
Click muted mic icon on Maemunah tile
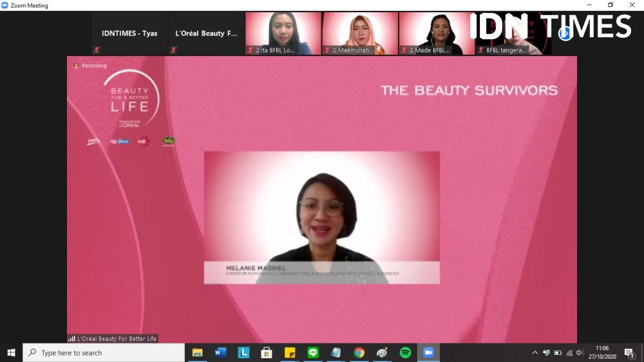click(327, 50)
